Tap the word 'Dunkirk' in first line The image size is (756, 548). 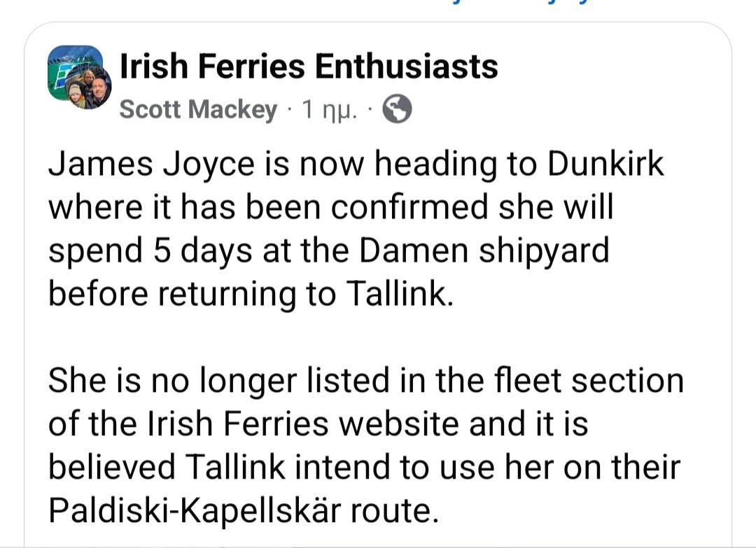[x=605, y=164]
